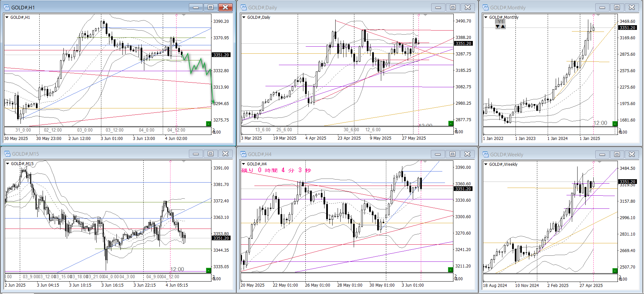Click the GOLD#,H1 window chart icon
The width and height of the screenshot is (644, 294).
7,7
